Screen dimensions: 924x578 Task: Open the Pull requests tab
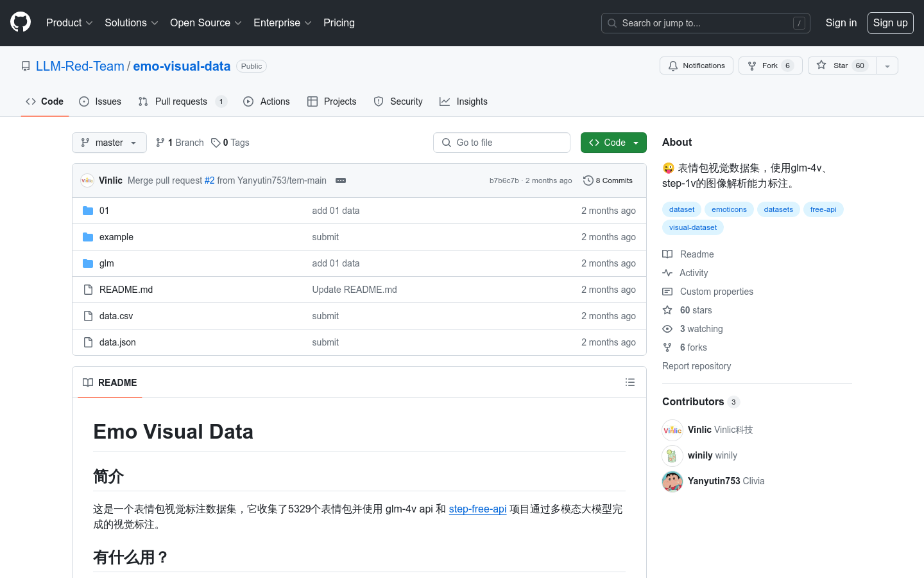183,101
